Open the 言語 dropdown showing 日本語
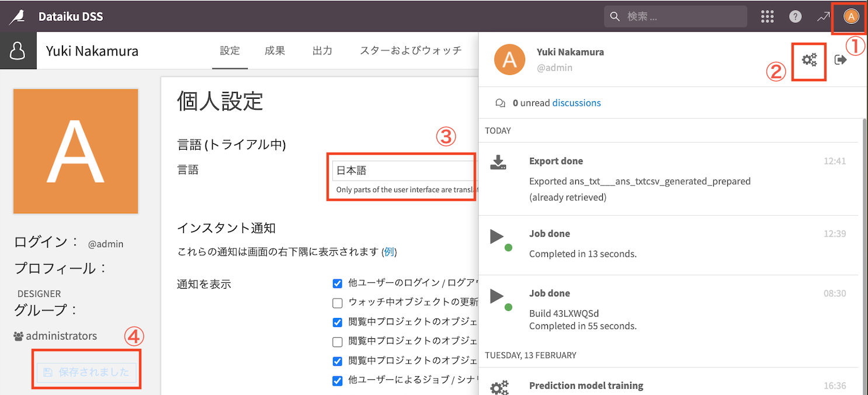868x395 pixels. [405, 171]
